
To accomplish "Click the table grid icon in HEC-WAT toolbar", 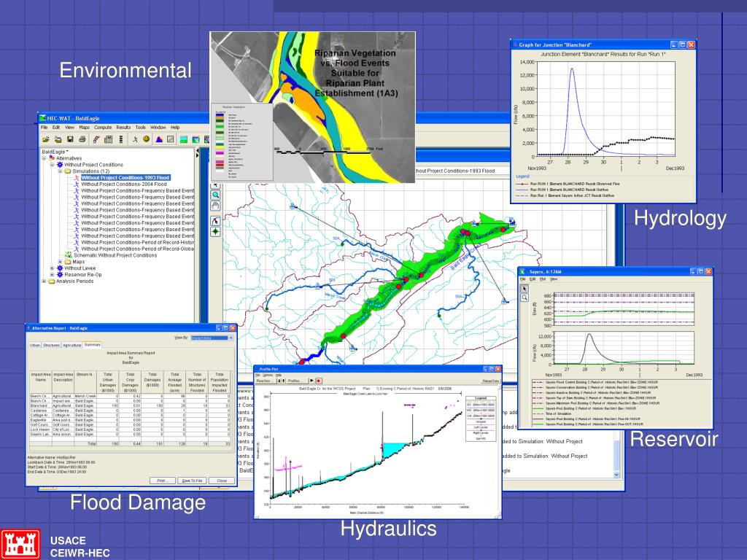I will tap(109, 139).
